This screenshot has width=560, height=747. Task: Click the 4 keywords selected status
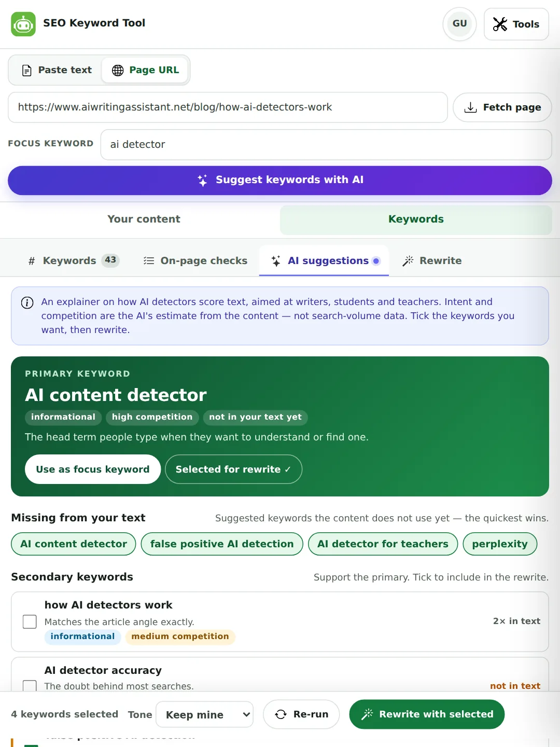pyautogui.click(x=65, y=714)
